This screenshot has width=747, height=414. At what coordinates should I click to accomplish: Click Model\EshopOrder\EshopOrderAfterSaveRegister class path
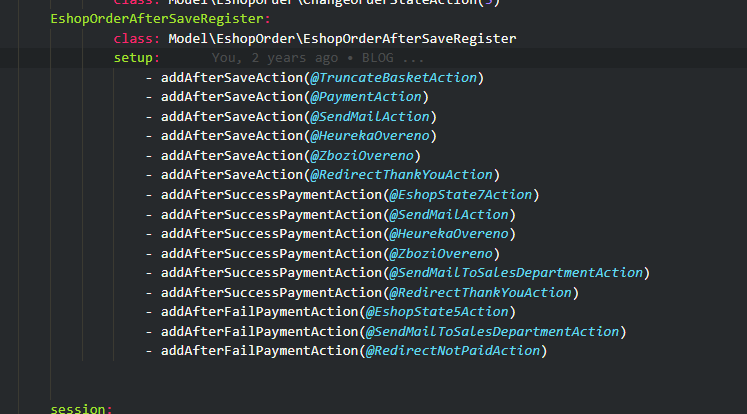click(342, 39)
